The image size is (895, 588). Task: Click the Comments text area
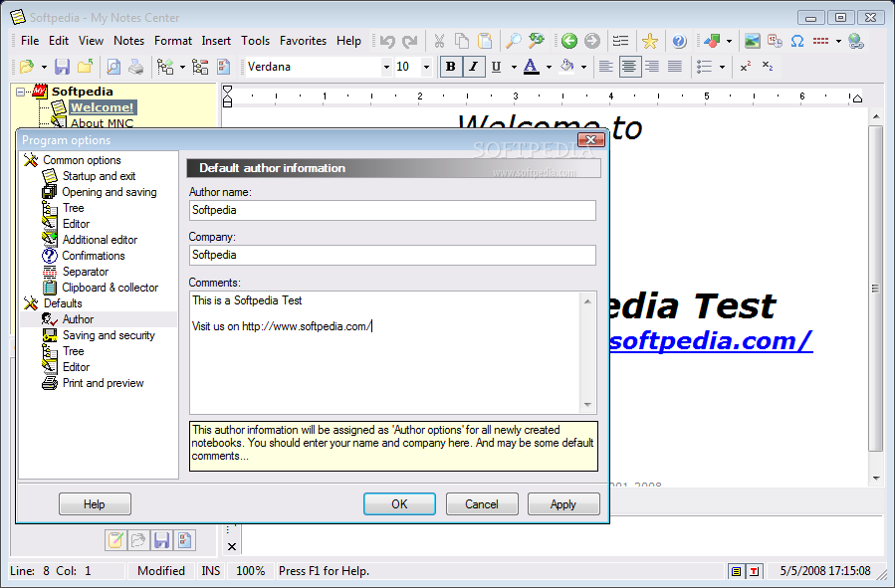(385, 352)
